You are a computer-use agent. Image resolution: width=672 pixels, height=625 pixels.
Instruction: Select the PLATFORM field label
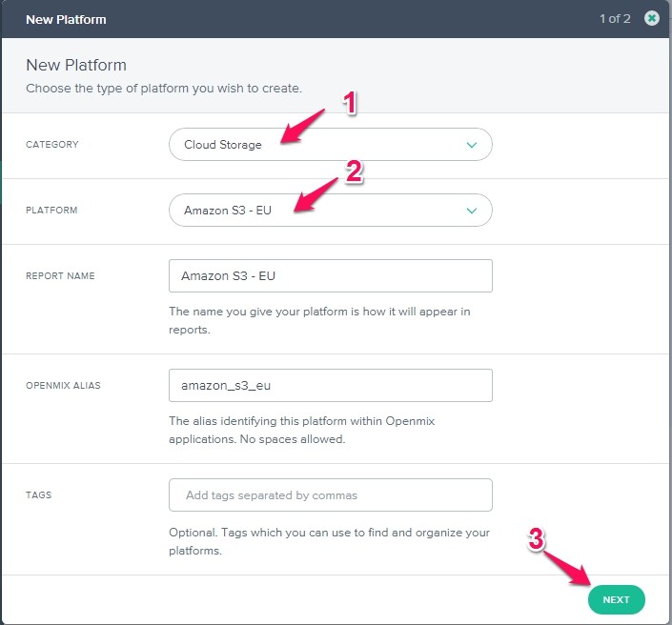click(x=52, y=211)
